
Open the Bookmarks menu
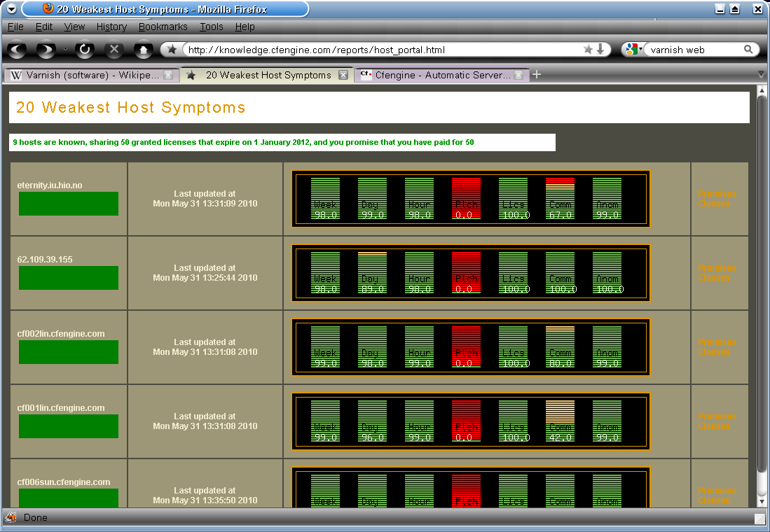[x=163, y=27]
